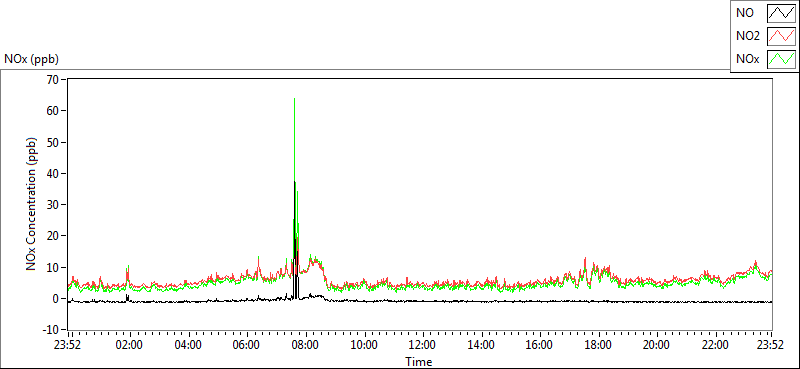This screenshot has width=800, height=369.
Task: Click the tall green spike peak near 08:00
Action: coord(294,99)
